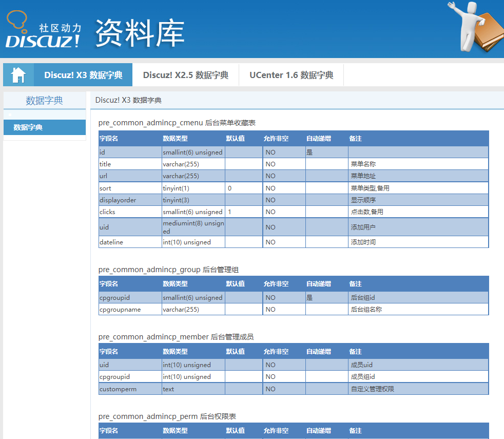504x439 pixels.
Task: Click NO cell in dateline row
Action: click(284, 242)
